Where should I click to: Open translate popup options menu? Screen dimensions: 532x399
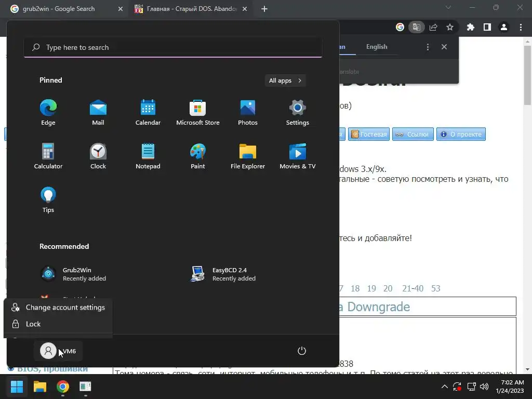coord(428,47)
